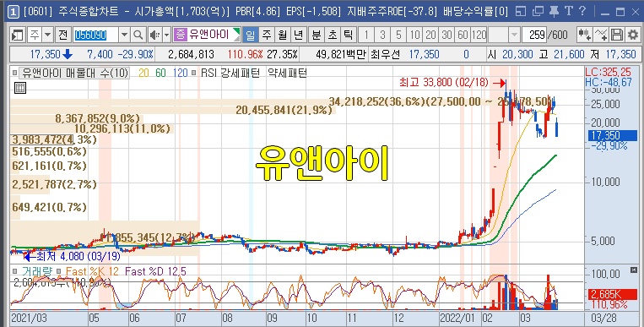Image resolution: width=644 pixels, height=327 pixels.
Task: Select the 초 (second) period tab
Action: [x=333, y=35]
